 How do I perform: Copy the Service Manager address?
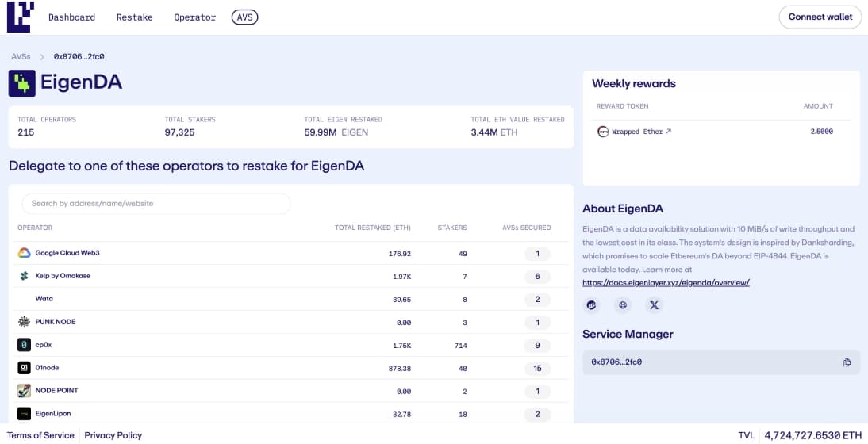[x=847, y=362]
